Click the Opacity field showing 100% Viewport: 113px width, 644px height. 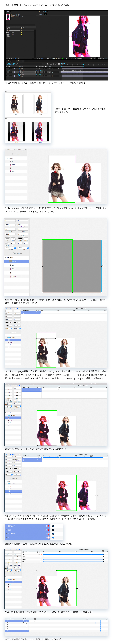pos(10,234)
